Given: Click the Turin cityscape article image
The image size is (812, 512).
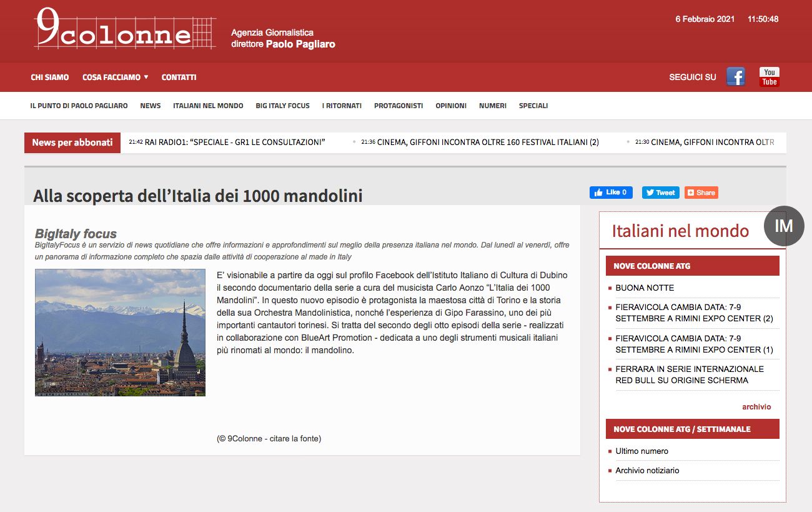Looking at the screenshot, I should (x=120, y=333).
